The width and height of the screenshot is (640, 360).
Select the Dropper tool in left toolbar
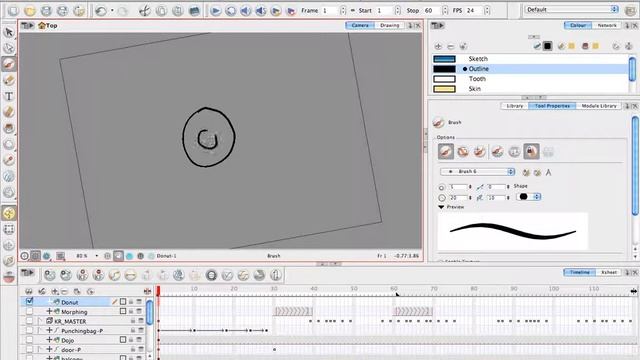pyautogui.click(x=9, y=160)
